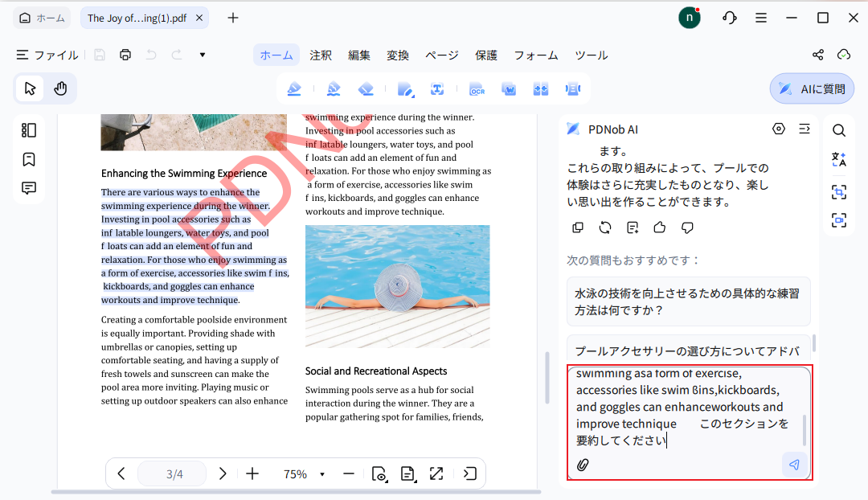The height and width of the screenshot is (500, 868).
Task: Copy the PDNob AI response
Action: pyautogui.click(x=578, y=227)
